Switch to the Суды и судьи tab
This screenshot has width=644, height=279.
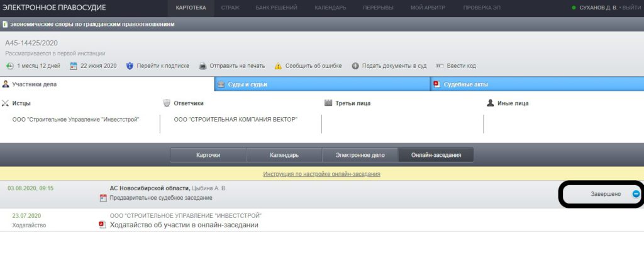[322, 84]
